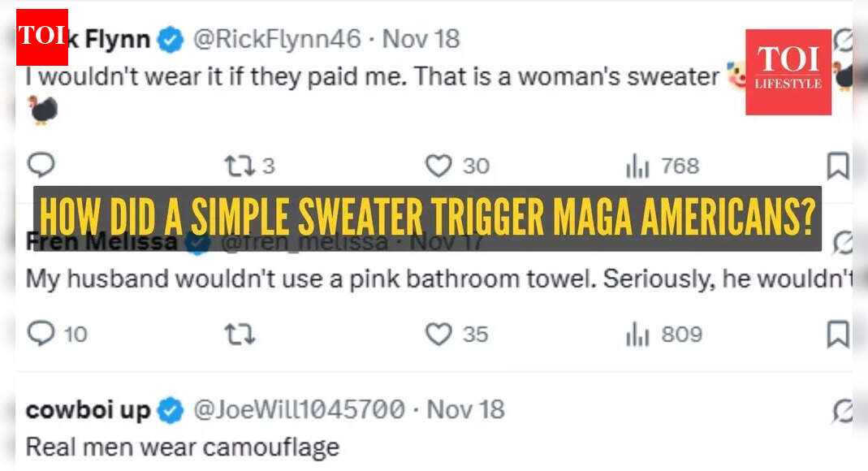Click the Nov 18 timestamp on cowboi up's tweet
The image size is (868, 471).
point(464,409)
